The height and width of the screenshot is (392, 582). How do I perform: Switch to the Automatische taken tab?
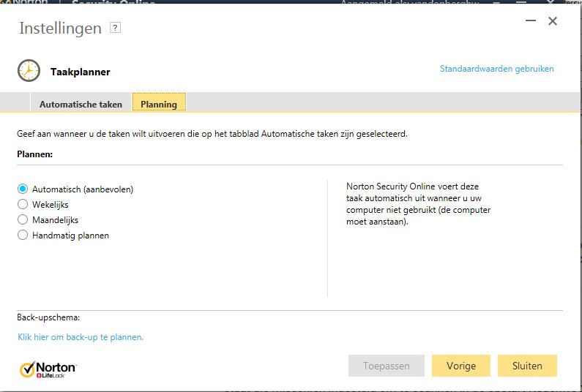click(x=81, y=104)
